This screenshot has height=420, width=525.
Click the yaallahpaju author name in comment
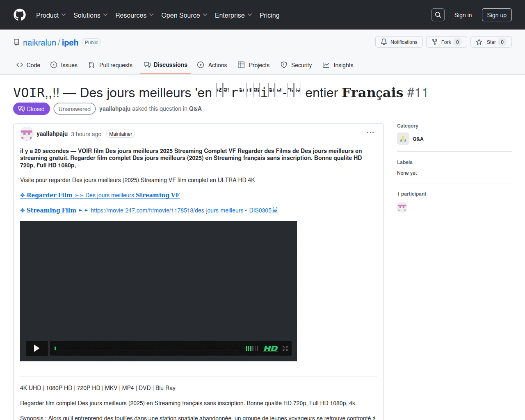point(52,134)
